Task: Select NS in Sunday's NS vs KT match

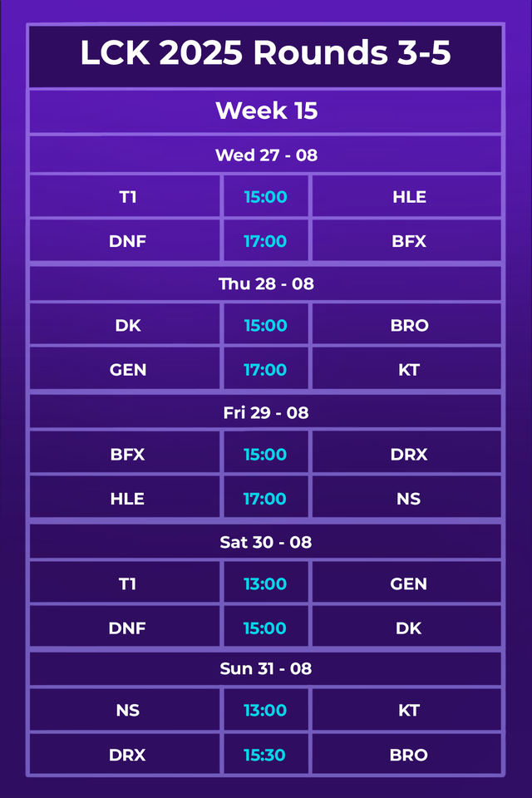Action: [127, 711]
